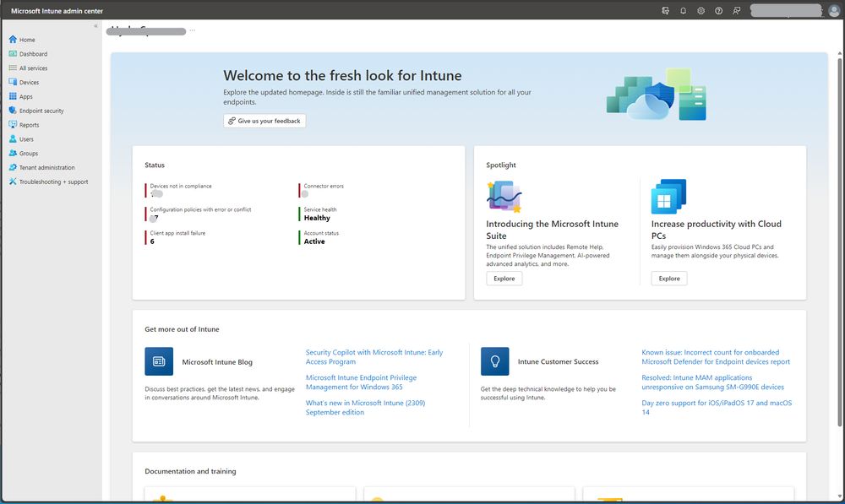Click the Dashboard sidebar icon
The height and width of the screenshot is (504, 845).
pyautogui.click(x=13, y=53)
